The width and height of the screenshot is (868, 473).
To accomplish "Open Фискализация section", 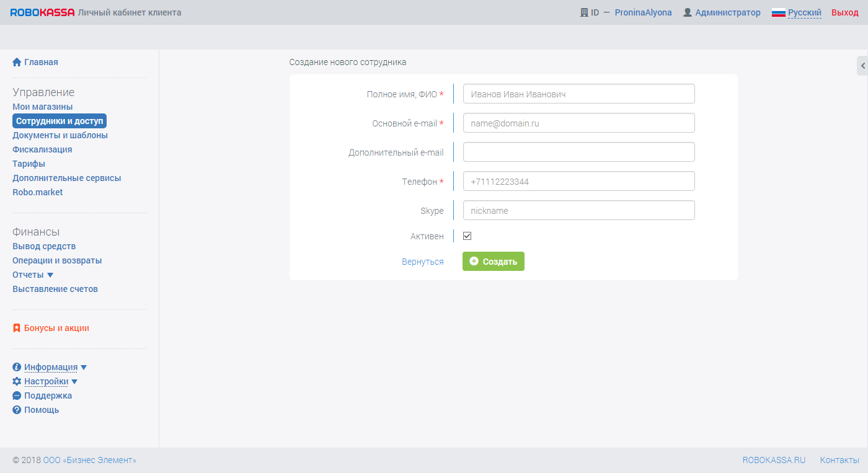I will click(42, 149).
